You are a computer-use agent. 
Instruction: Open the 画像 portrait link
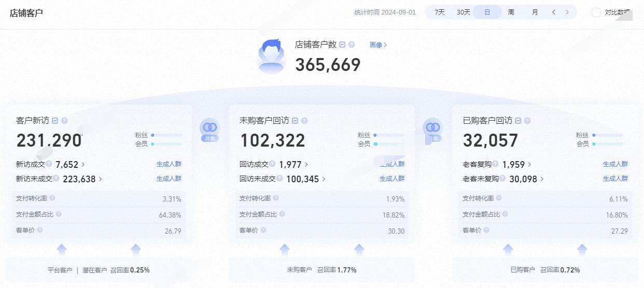pyautogui.click(x=378, y=45)
